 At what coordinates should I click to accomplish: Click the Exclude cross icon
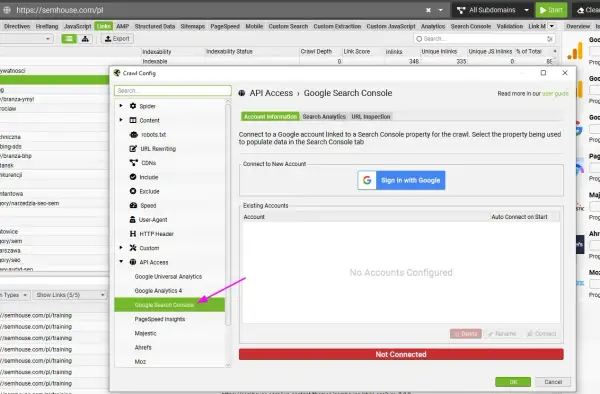(133, 191)
